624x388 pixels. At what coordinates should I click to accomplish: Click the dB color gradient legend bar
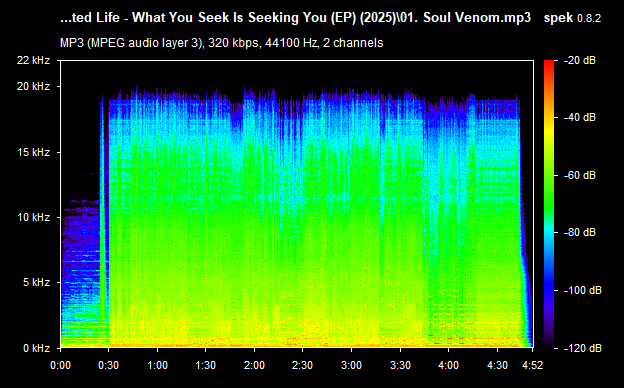pos(549,204)
